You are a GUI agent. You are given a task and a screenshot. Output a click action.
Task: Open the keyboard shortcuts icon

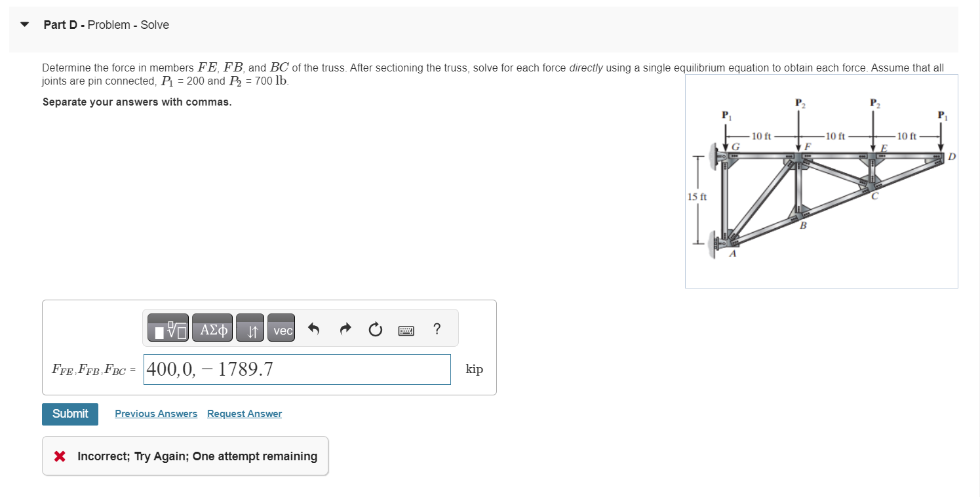[406, 330]
